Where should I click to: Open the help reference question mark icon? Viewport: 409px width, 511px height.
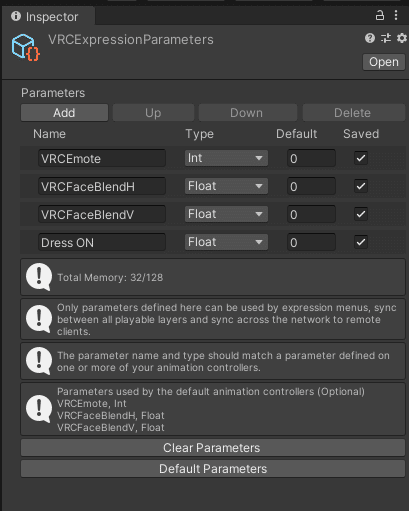(370, 38)
